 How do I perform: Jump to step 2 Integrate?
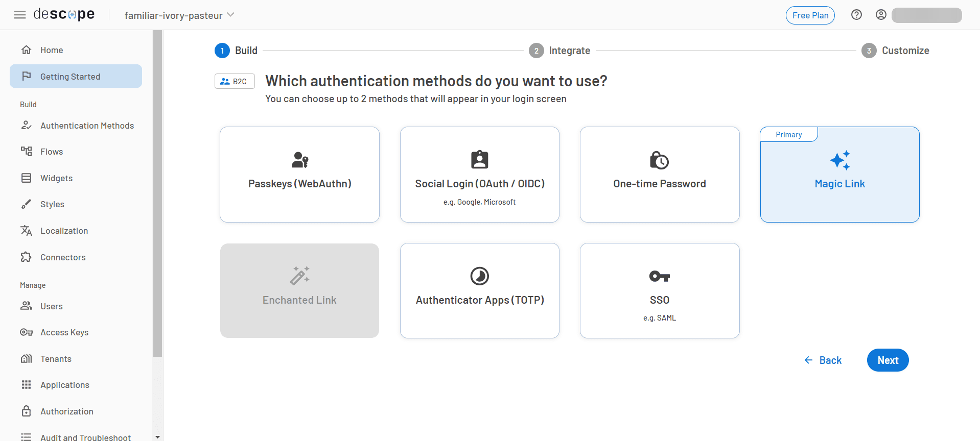[x=559, y=51]
